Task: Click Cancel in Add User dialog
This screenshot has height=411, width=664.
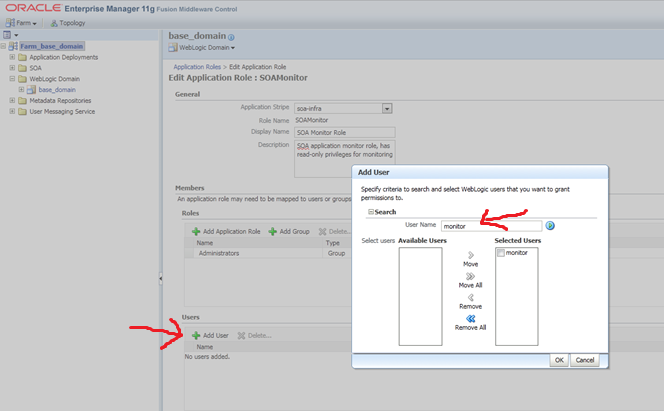Action: 584,360
